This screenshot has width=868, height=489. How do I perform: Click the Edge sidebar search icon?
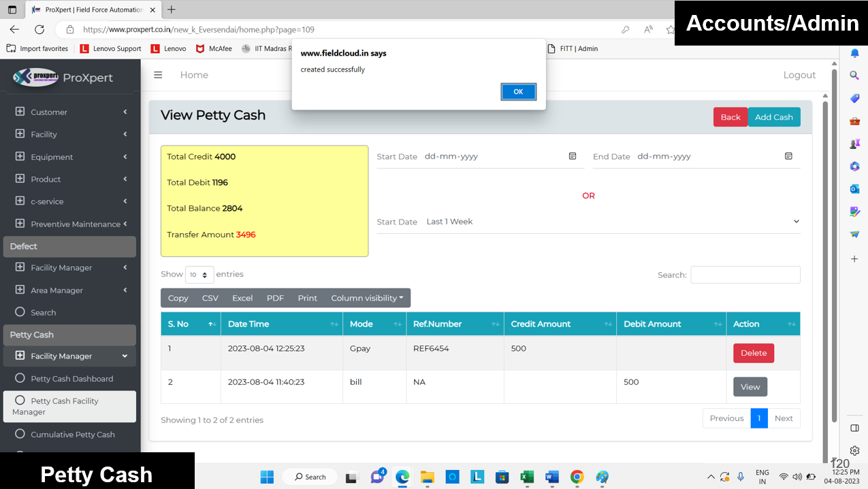[x=854, y=75]
